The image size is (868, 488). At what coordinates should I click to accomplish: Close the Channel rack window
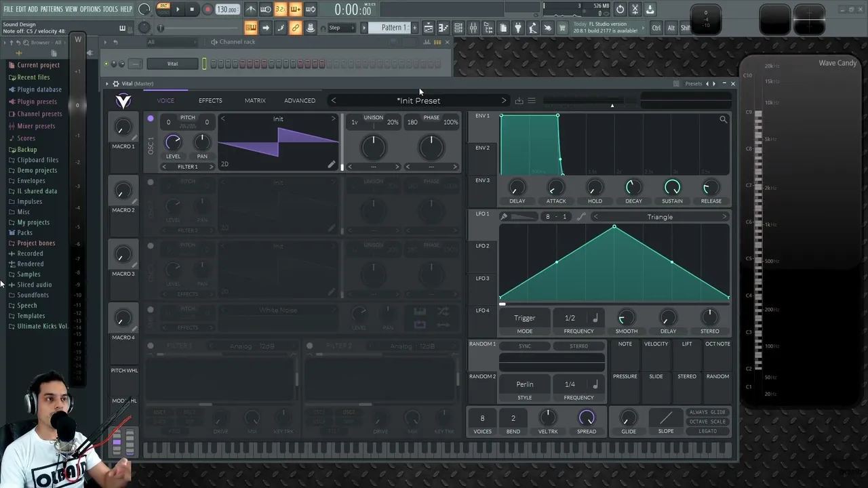pos(447,42)
